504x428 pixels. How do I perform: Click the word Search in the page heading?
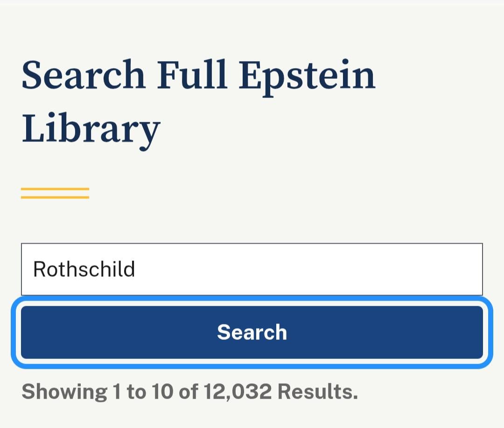pos(84,75)
